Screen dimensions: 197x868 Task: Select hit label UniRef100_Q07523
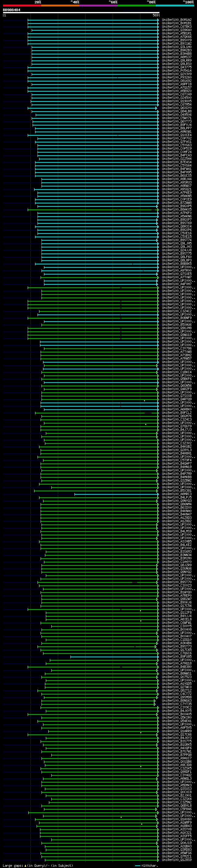(177, 677)
